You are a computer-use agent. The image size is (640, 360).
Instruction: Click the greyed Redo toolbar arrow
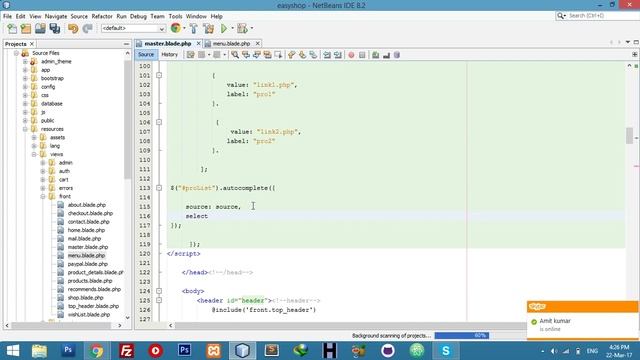[87, 29]
